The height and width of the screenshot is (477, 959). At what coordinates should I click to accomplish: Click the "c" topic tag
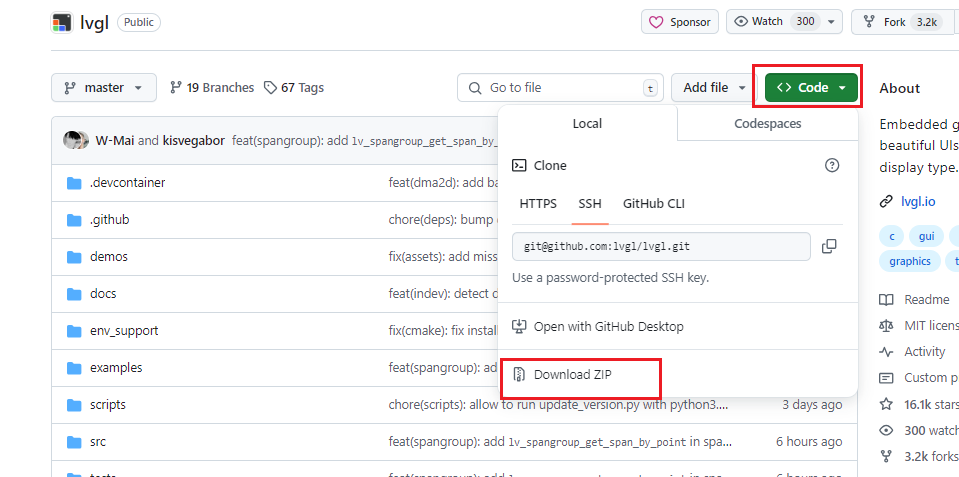[x=892, y=236]
